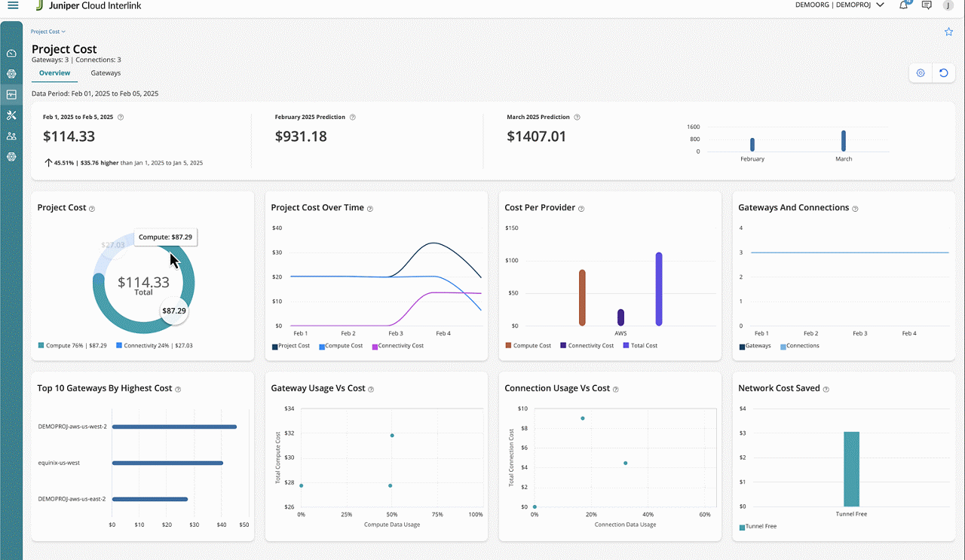965x560 pixels.
Task: Select the users icon in the sidebar
Action: pos(11,136)
